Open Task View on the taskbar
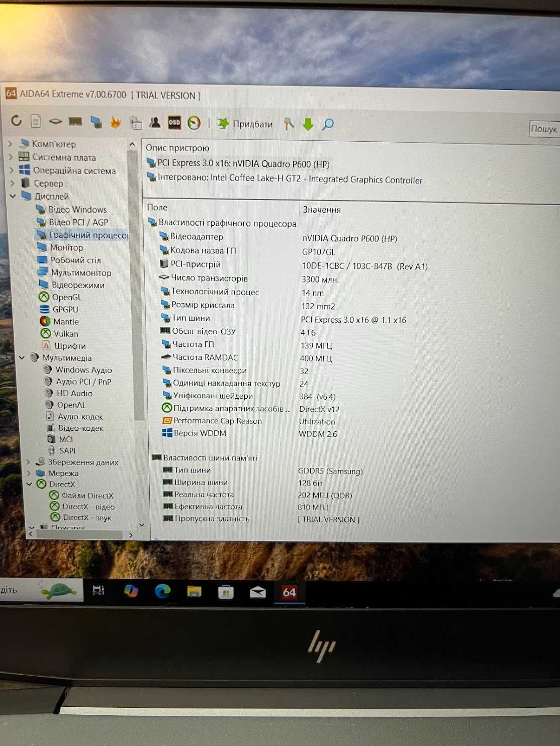Screen dimensions: 560x746 pos(99,590)
